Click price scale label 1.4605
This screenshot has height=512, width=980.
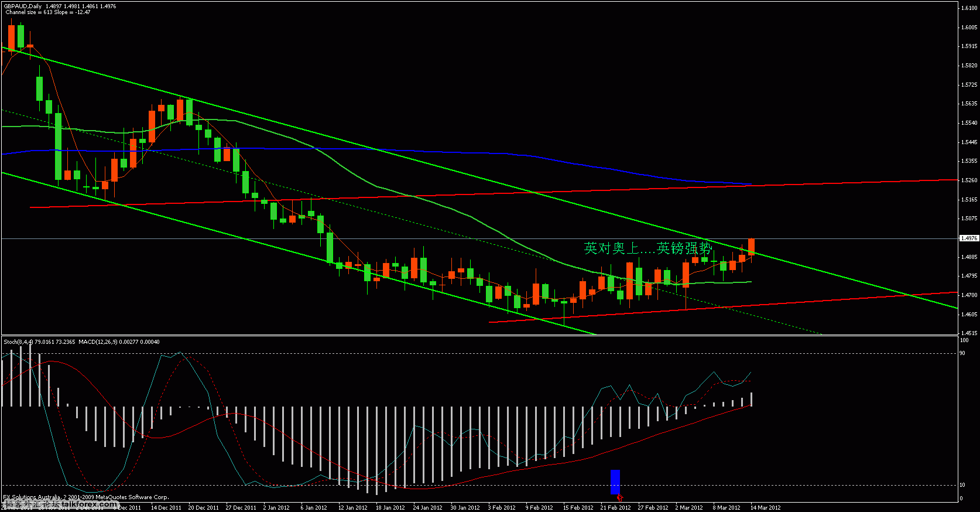[x=969, y=314]
